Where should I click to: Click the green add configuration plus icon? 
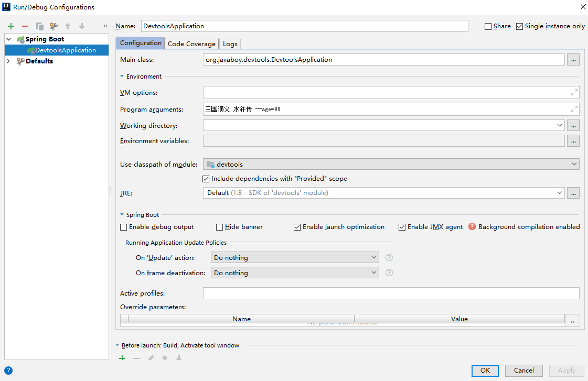point(11,26)
